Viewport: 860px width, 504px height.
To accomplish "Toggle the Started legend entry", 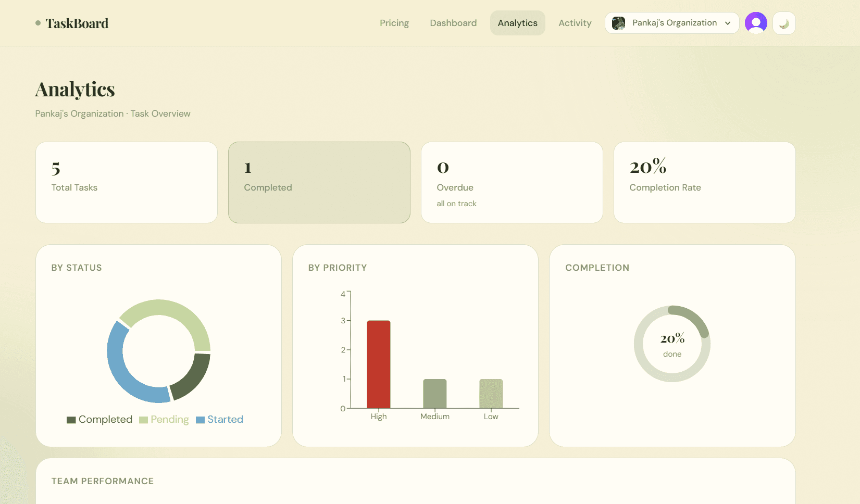I will point(220,420).
